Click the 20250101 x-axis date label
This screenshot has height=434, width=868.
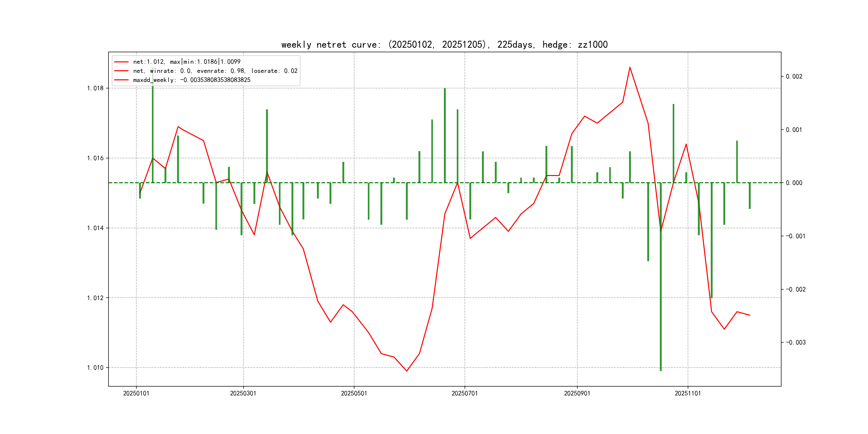pos(136,393)
